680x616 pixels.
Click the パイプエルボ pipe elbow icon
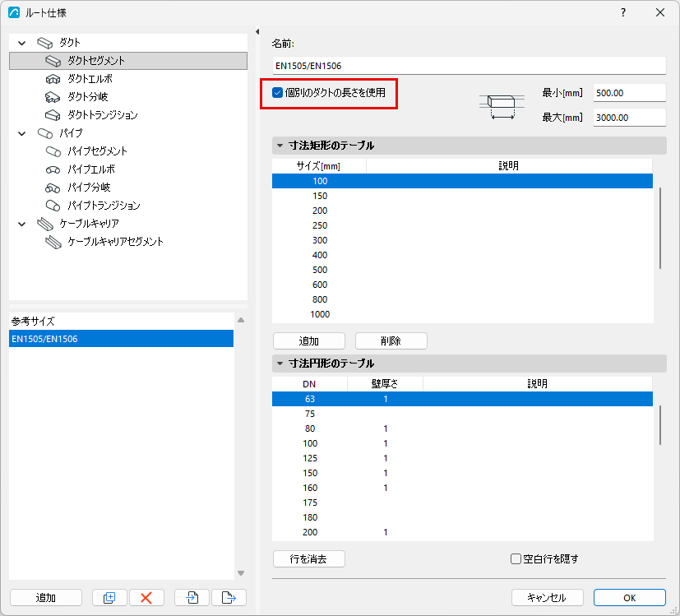[53, 169]
